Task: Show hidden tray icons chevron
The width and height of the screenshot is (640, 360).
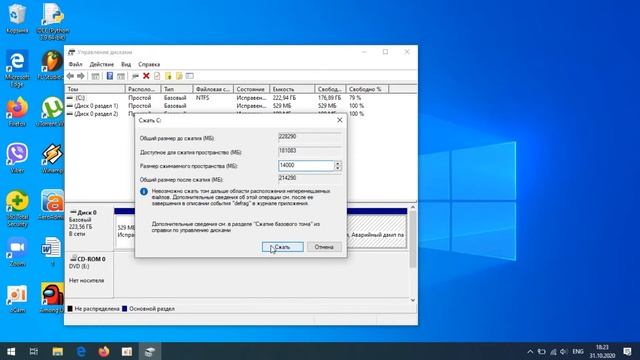Action: 530,351
